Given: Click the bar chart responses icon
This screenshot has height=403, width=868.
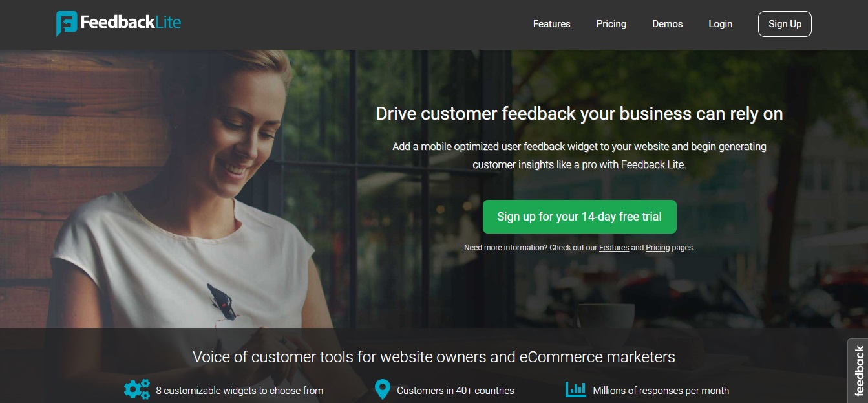Looking at the screenshot, I should click(575, 389).
